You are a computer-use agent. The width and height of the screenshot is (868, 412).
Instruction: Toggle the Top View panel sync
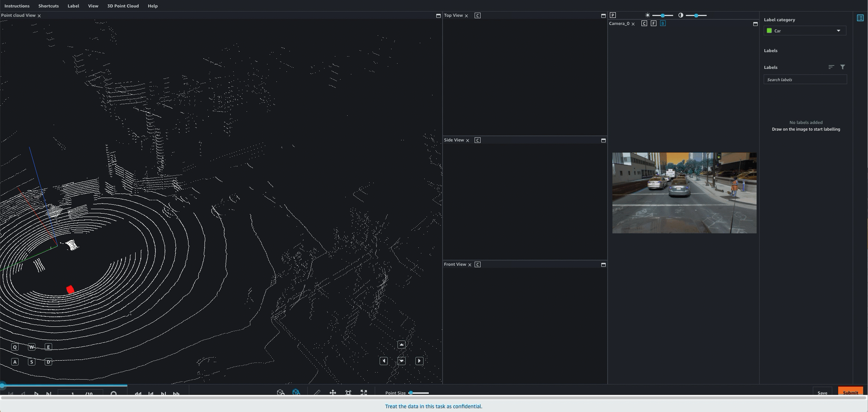pos(477,16)
